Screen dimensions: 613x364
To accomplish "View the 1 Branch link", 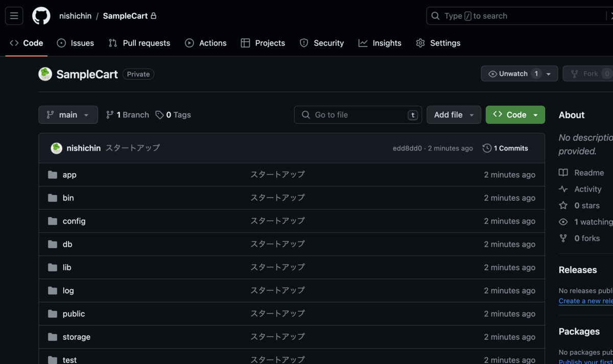I will pos(128,115).
